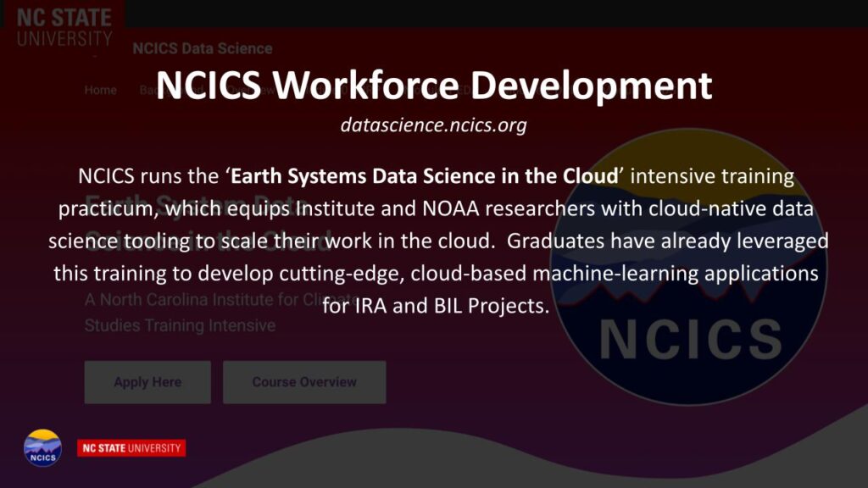Click the small NCICS round logo at bottom
Viewport: 868px width, 488px height.
pos(42,448)
